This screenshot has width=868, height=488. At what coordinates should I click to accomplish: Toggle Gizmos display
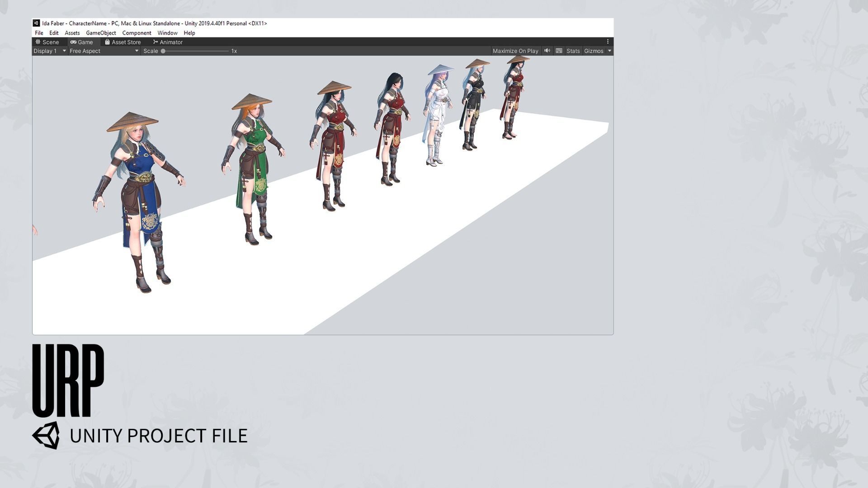[x=593, y=51]
